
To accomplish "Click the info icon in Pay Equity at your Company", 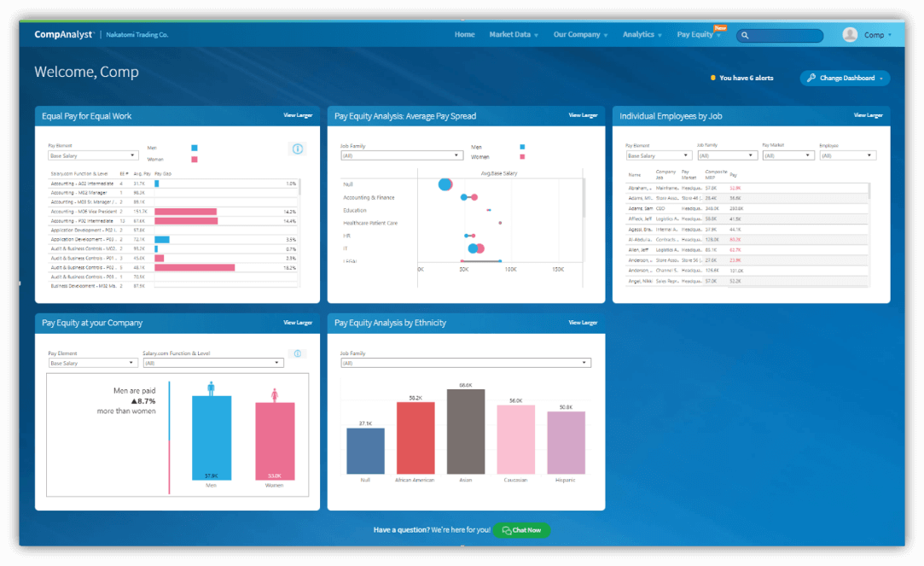I will tap(297, 353).
